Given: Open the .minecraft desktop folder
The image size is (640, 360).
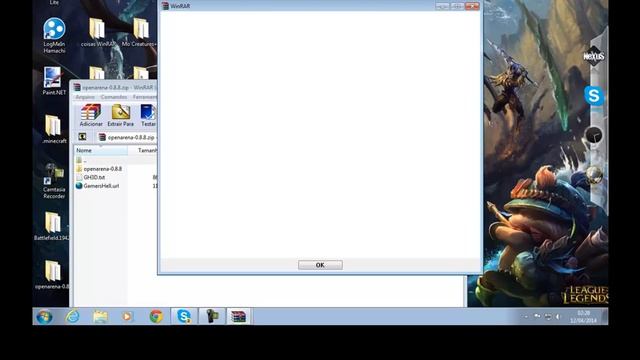Looking at the screenshot, I should (54, 129).
